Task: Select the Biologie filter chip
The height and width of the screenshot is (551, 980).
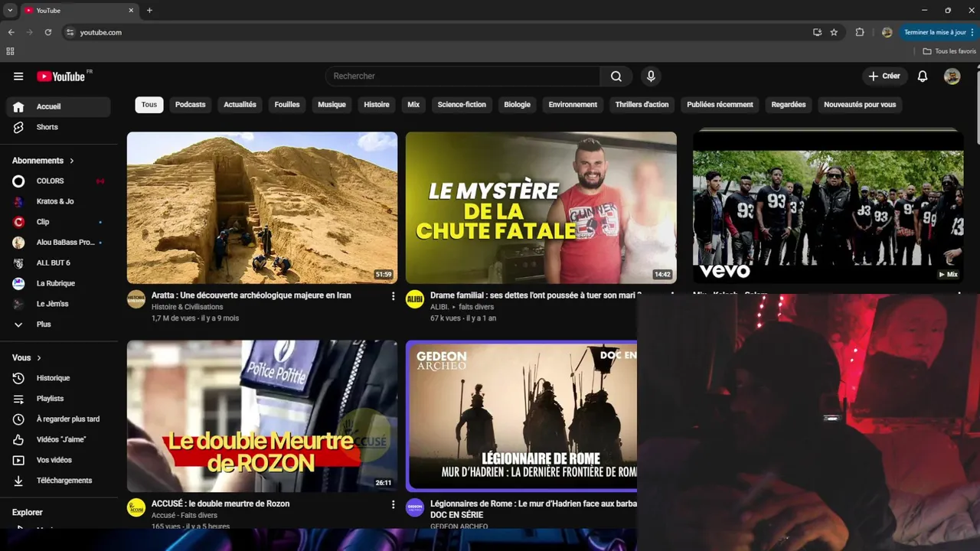Action: [517, 105]
